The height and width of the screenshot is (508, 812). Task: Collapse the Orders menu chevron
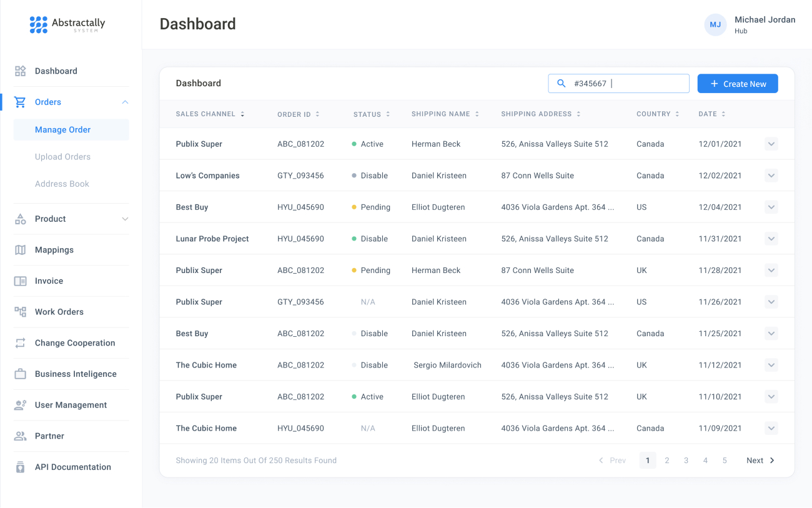pyautogui.click(x=125, y=102)
